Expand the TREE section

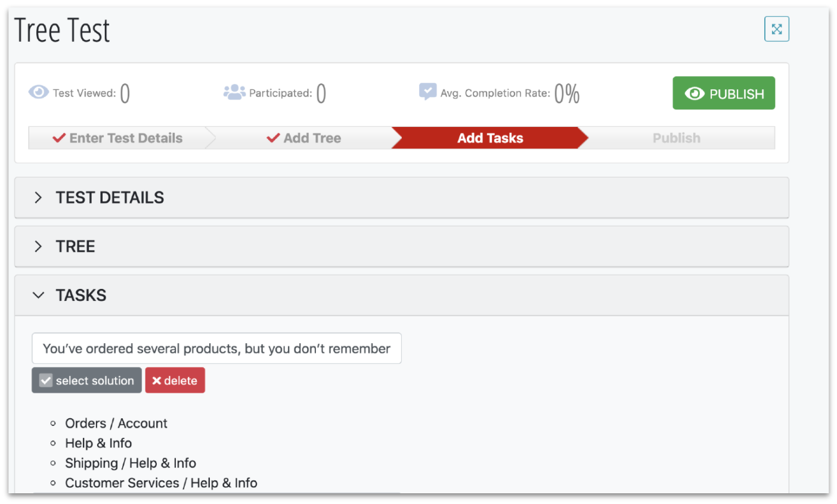(x=401, y=247)
